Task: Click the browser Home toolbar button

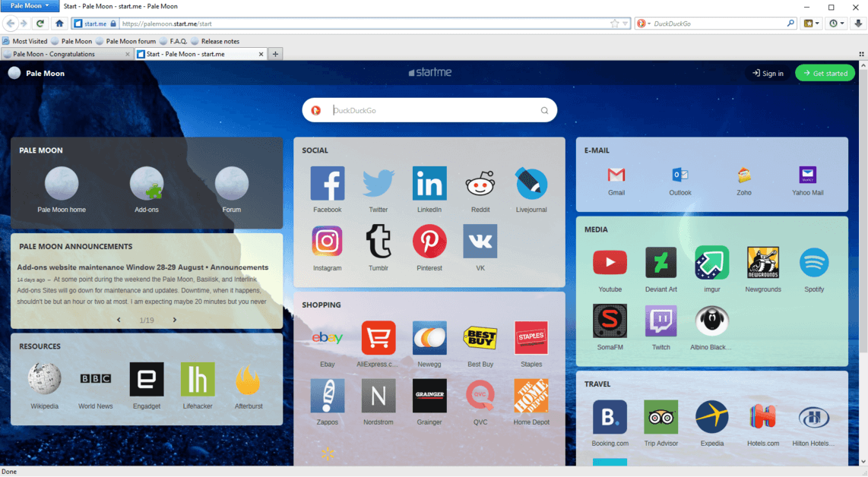Action: coord(59,24)
